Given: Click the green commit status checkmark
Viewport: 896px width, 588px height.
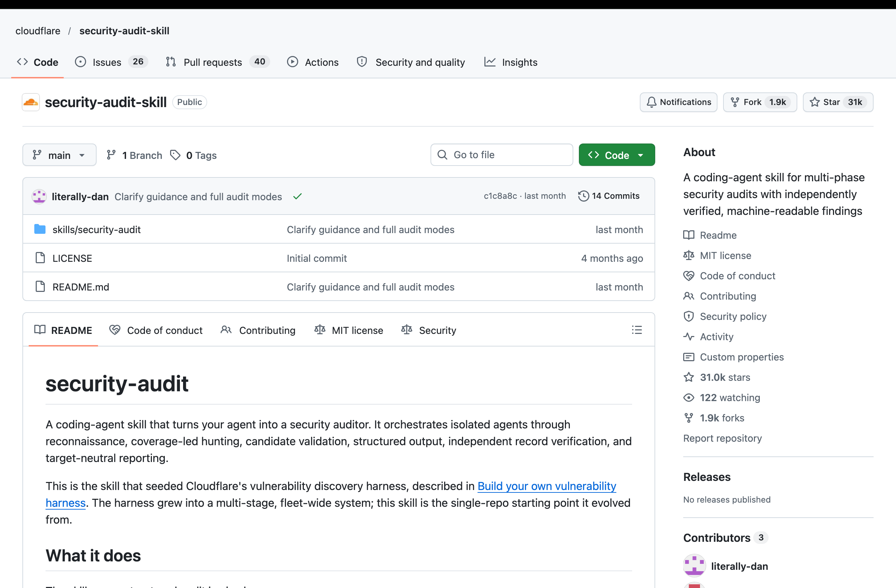Looking at the screenshot, I should (297, 196).
